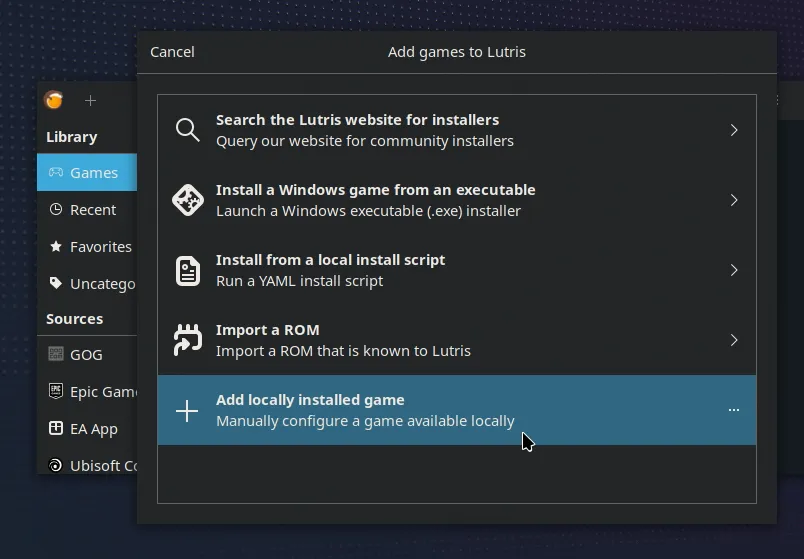Select Ubisoft Connect source in the sidebar

click(87, 465)
